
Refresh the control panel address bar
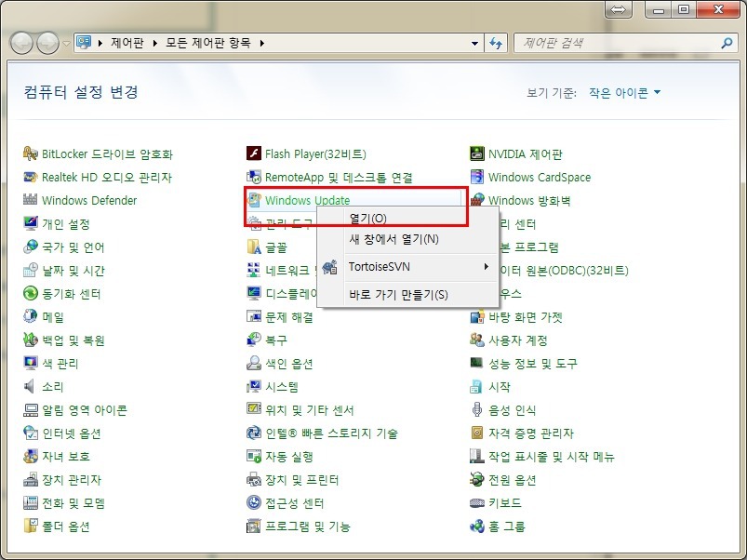(496, 44)
